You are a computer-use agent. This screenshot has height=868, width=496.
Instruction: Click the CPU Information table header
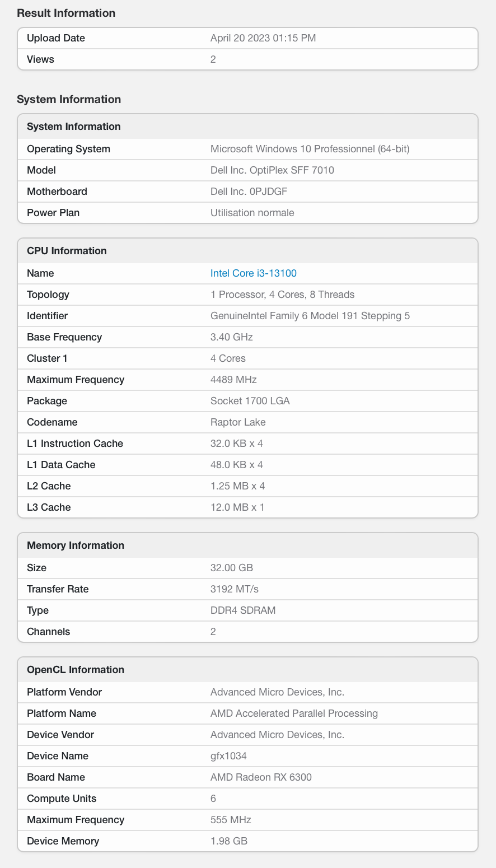[67, 251]
